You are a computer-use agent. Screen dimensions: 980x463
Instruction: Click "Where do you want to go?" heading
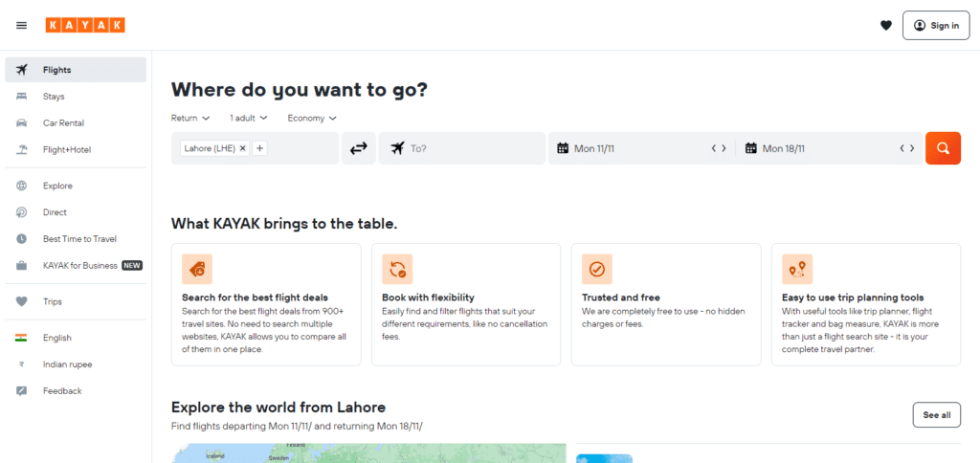click(300, 89)
